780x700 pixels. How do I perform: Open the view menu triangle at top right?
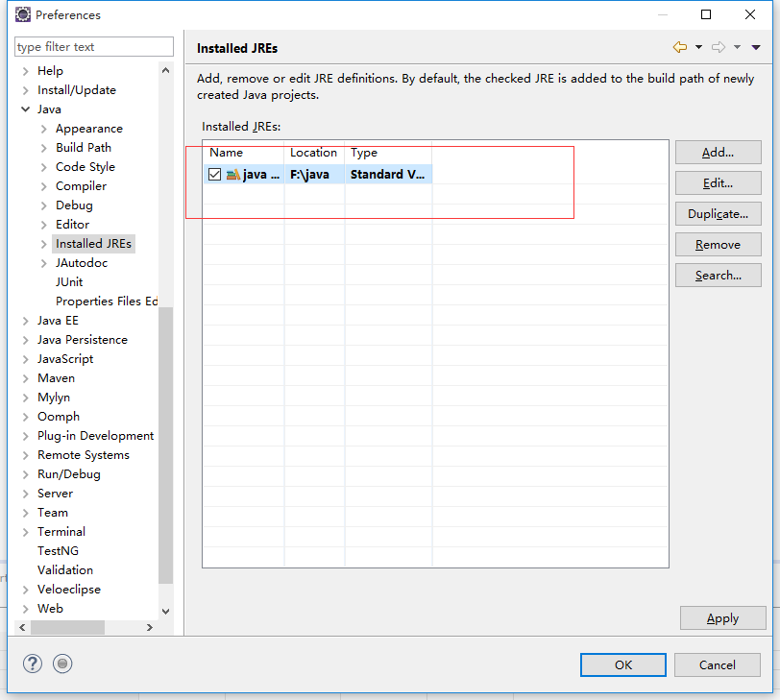(756, 47)
